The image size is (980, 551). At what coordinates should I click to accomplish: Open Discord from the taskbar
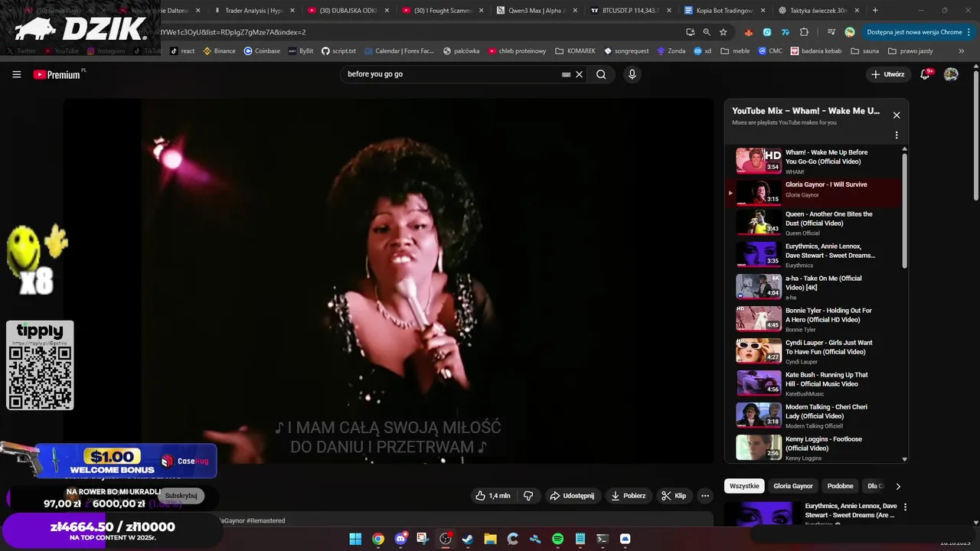tap(400, 539)
